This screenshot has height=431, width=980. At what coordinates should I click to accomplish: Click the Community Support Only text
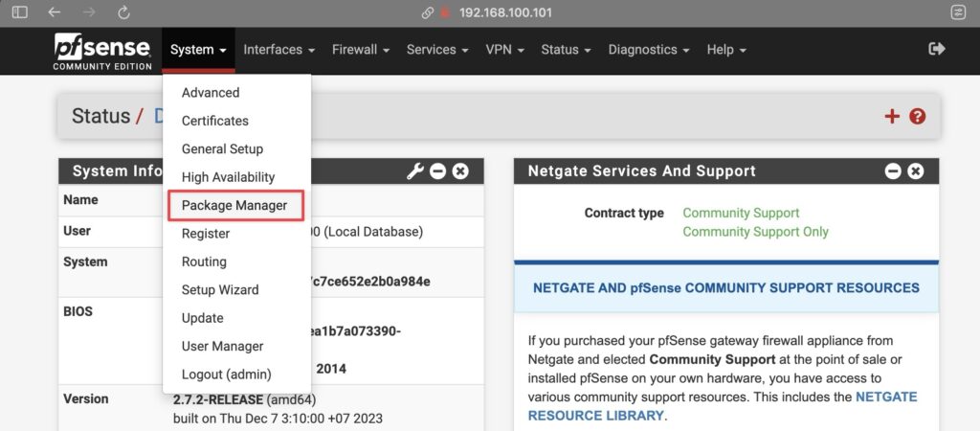[755, 232]
